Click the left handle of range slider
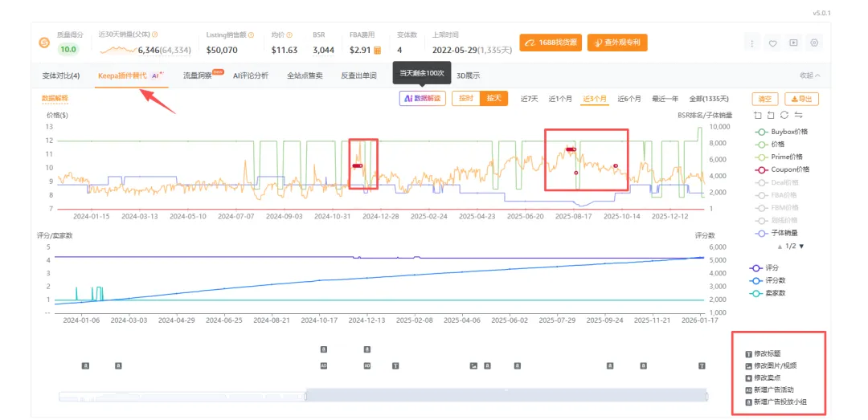This screenshot has width=868, height=420. pos(305,396)
